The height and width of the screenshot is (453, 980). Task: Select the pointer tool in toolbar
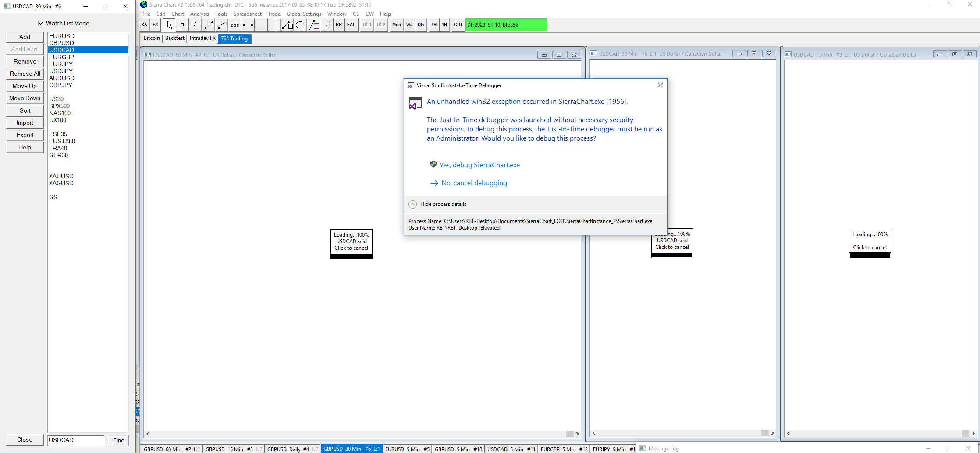click(169, 25)
